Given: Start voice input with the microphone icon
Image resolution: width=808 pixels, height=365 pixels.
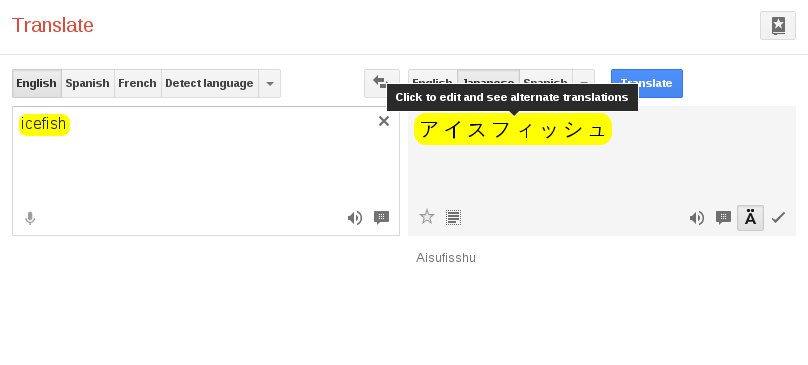Looking at the screenshot, I should [x=30, y=219].
